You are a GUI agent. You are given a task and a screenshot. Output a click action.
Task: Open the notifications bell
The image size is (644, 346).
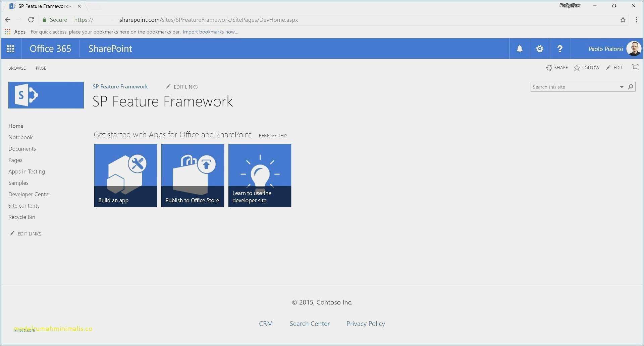(520, 49)
